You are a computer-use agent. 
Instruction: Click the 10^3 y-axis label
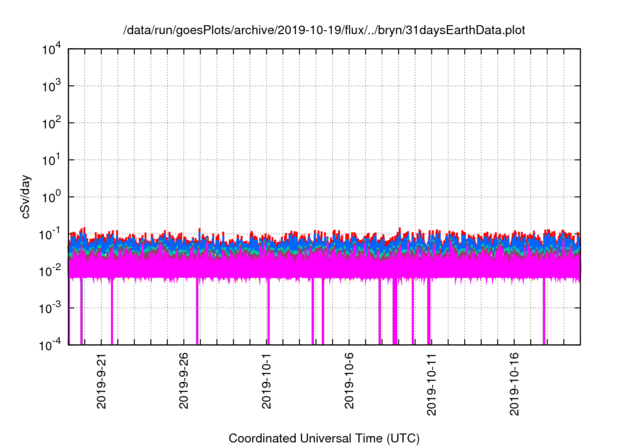[51, 87]
